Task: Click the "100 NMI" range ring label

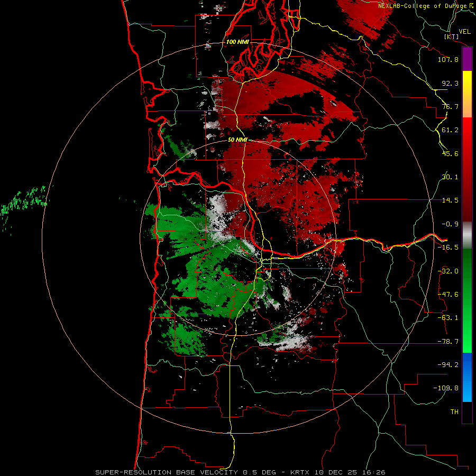Action: (237, 42)
